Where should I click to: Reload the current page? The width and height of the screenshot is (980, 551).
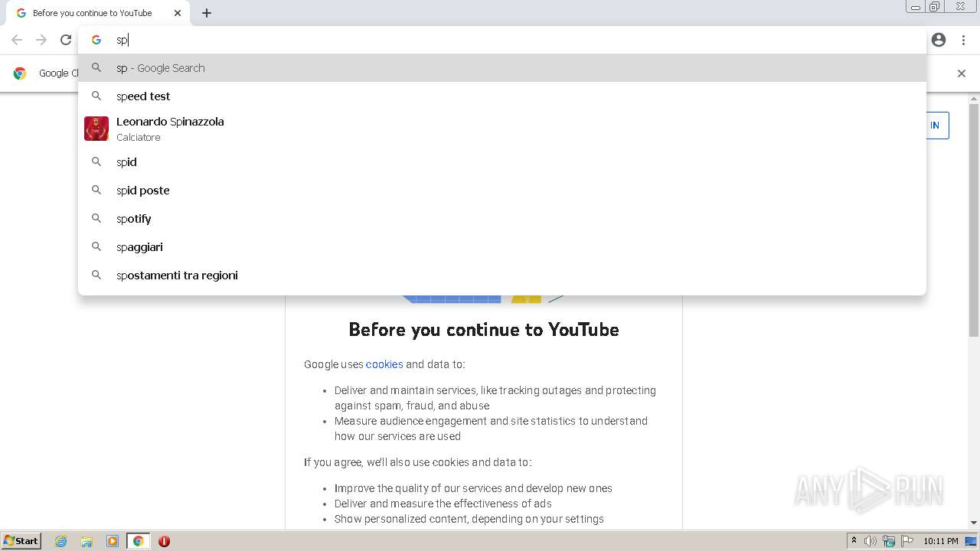point(66,40)
